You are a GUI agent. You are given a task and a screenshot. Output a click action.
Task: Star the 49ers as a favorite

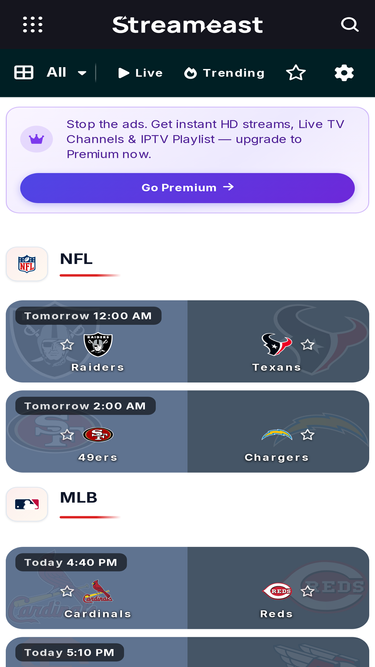(67, 435)
